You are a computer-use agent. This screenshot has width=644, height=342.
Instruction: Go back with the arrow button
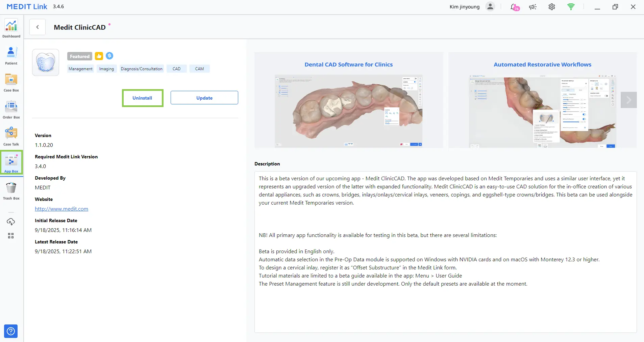38,27
